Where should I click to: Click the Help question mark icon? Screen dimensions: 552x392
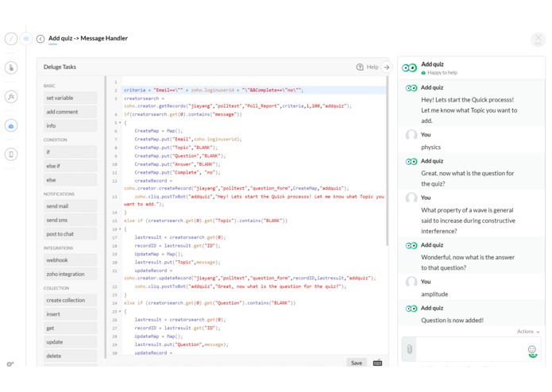pos(360,67)
